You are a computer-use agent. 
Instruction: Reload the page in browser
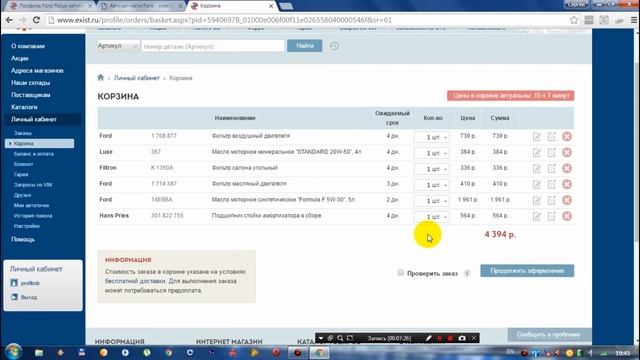click(36, 20)
